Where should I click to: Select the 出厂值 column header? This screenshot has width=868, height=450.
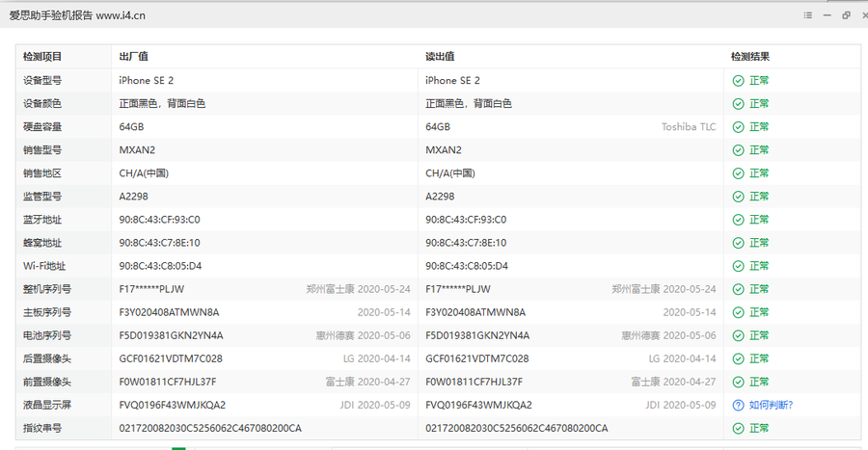tap(133, 57)
